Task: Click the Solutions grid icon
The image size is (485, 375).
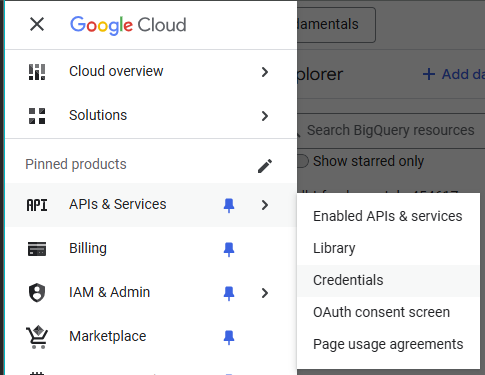Action: click(x=37, y=116)
